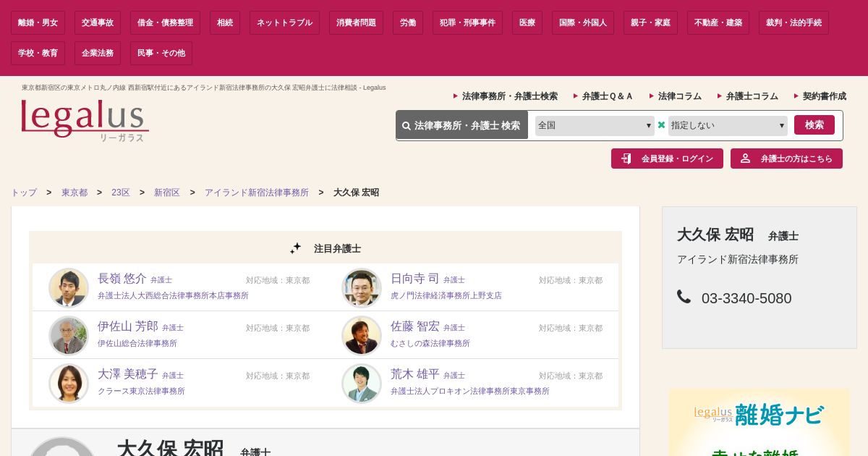Open the 交通事故 category
The height and width of the screenshot is (456, 868).
point(98,22)
